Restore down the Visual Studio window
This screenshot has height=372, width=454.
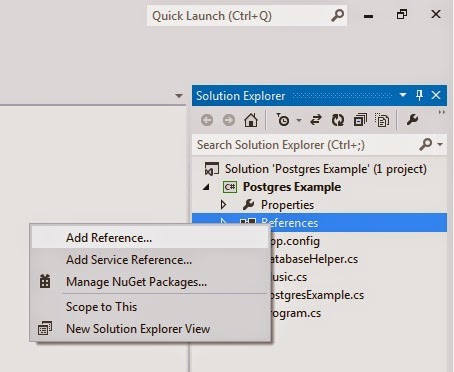coord(402,14)
